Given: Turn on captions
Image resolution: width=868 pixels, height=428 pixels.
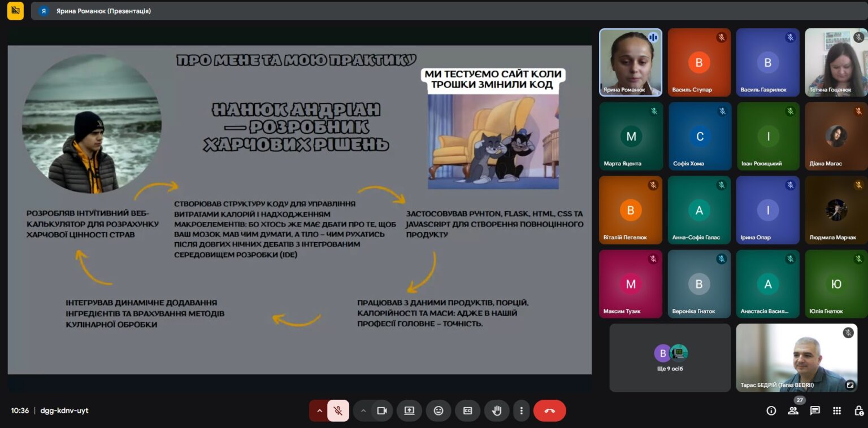Looking at the screenshot, I should [x=467, y=410].
